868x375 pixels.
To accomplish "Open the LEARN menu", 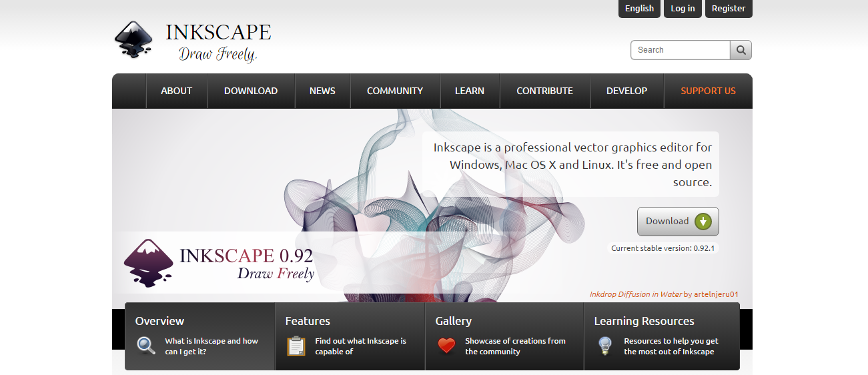I will (470, 91).
